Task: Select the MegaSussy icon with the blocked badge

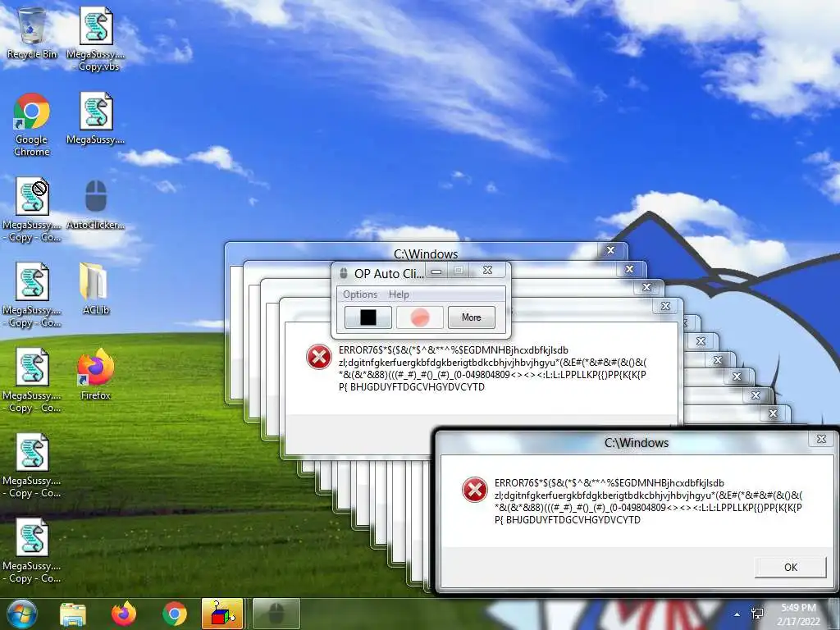Action: tap(32, 209)
